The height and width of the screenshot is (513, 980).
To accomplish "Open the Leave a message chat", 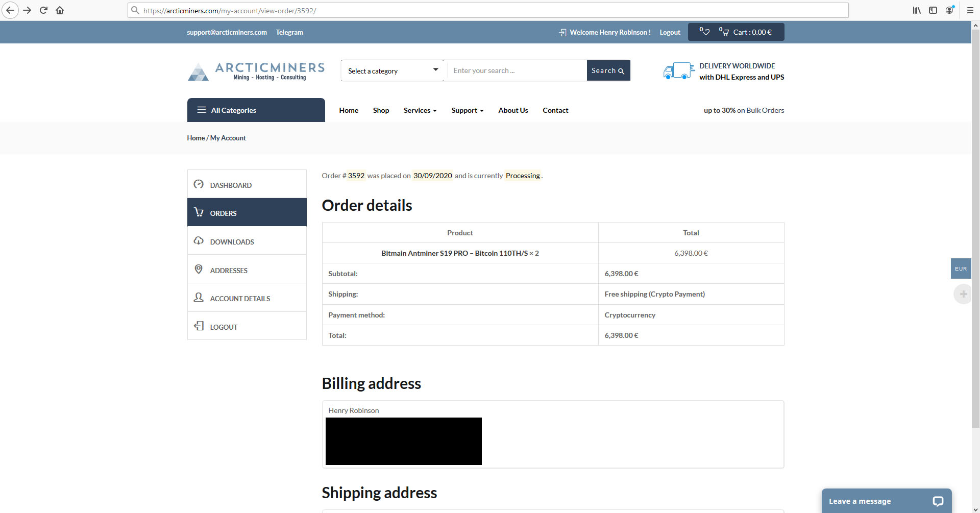I will [887, 501].
